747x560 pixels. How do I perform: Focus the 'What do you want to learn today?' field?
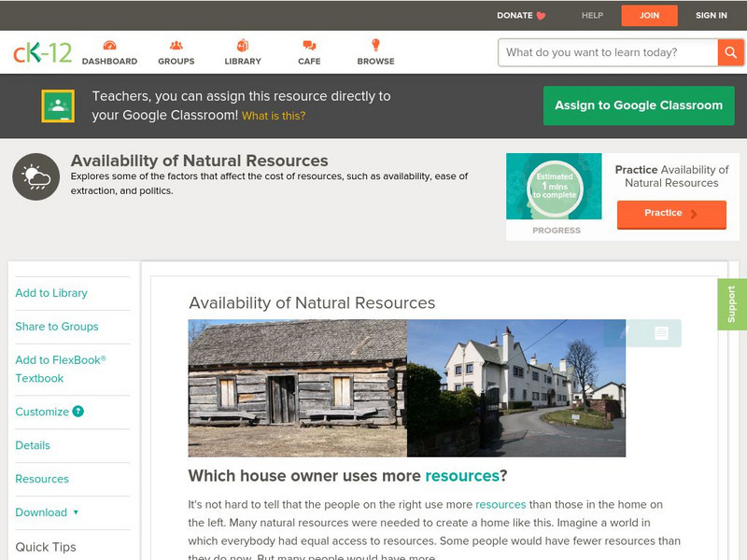[607, 52]
